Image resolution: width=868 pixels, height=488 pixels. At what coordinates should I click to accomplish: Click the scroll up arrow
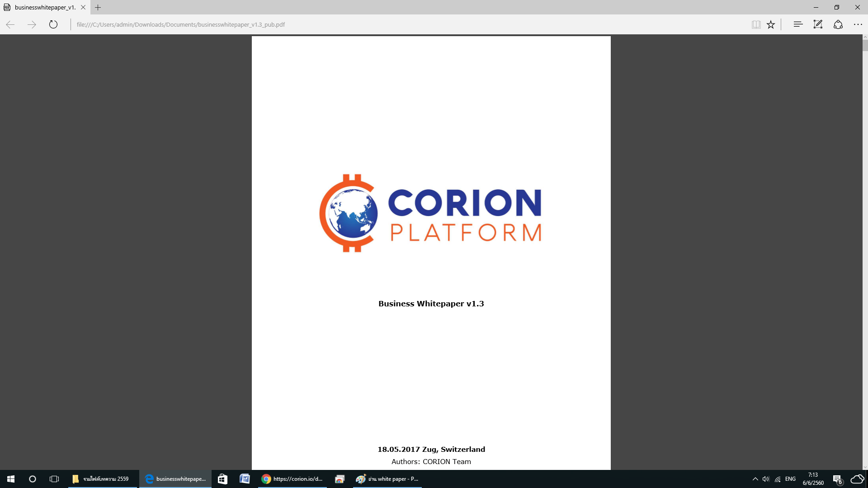(x=865, y=37)
